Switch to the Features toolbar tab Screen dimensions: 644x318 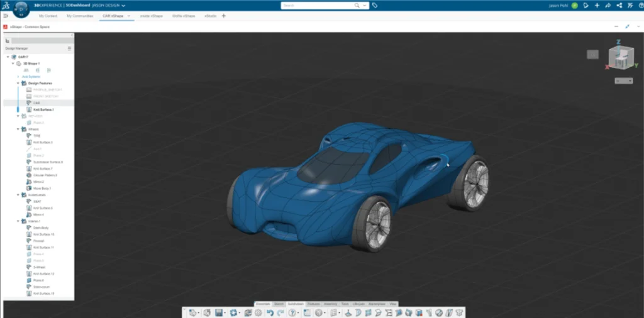(x=313, y=304)
